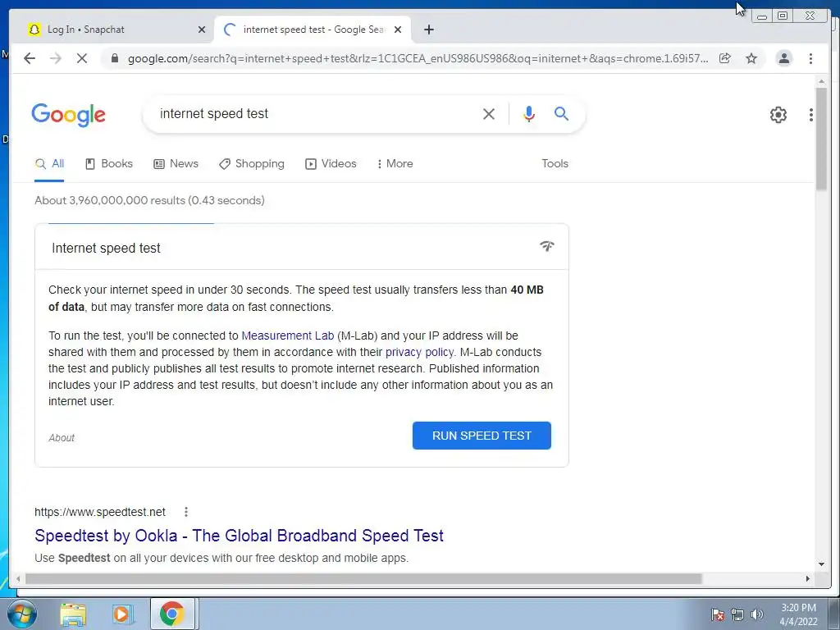
Task: Close the Log In Snapchat tab
Action: point(202,30)
